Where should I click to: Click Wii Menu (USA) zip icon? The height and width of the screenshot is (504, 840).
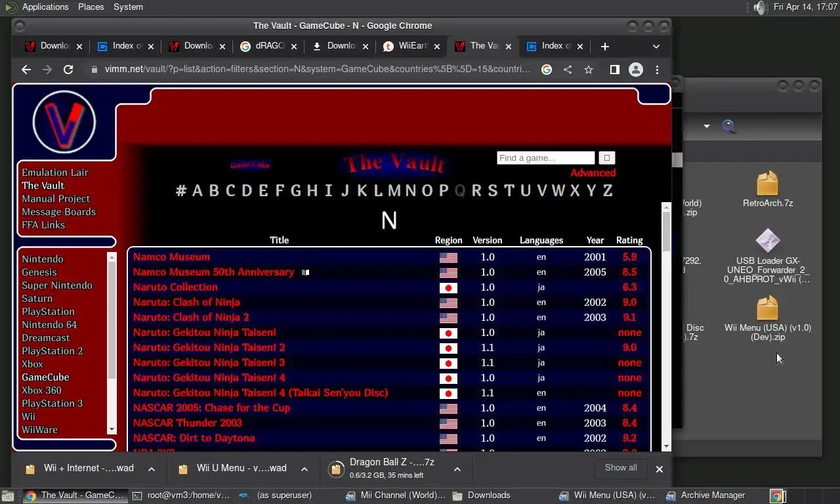coord(767,308)
